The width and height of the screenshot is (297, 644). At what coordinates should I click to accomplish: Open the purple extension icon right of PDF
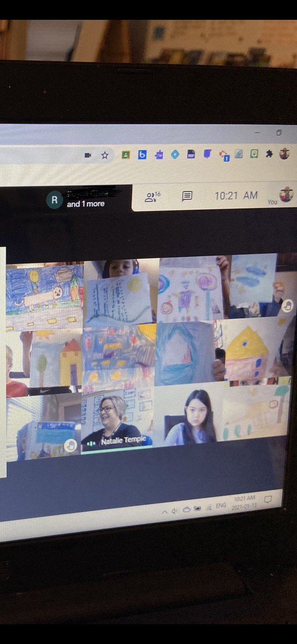(x=207, y=154)
